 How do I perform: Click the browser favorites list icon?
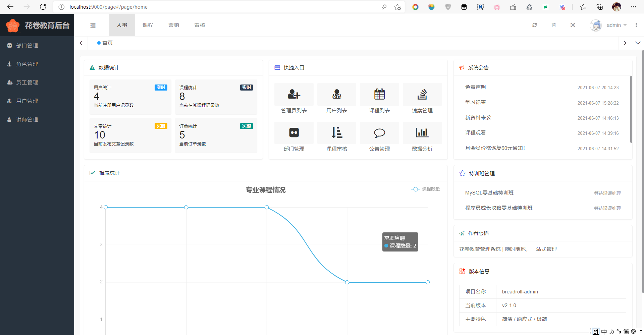(x=583, y=7)
